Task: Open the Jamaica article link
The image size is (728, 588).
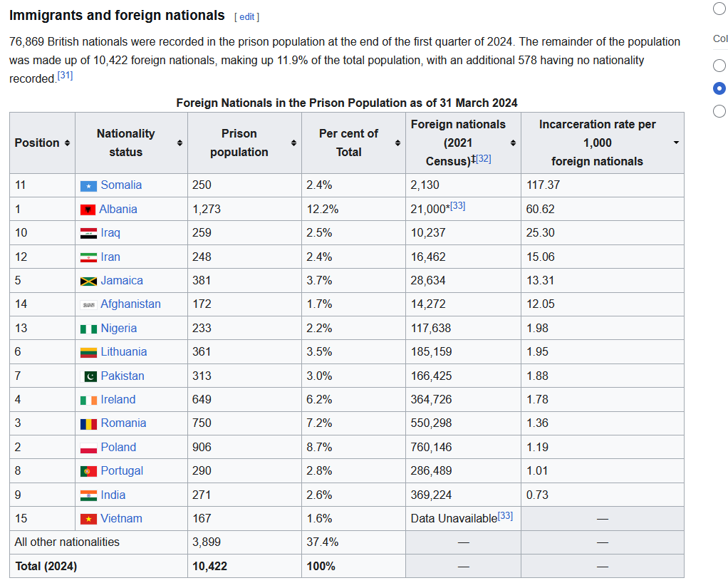Action: [122, 281]
